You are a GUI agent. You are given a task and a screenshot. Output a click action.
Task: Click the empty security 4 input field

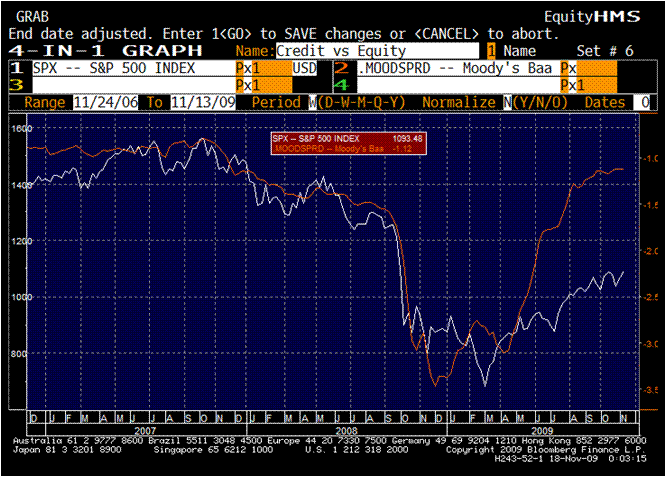point(459,85)
